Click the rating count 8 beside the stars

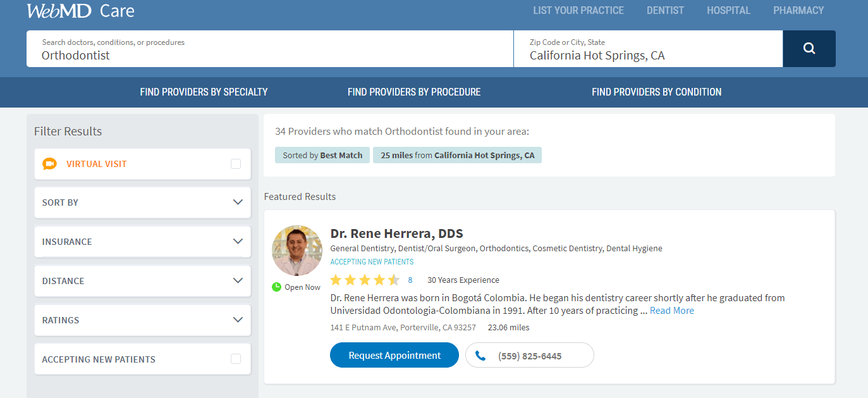pos(410,279)
